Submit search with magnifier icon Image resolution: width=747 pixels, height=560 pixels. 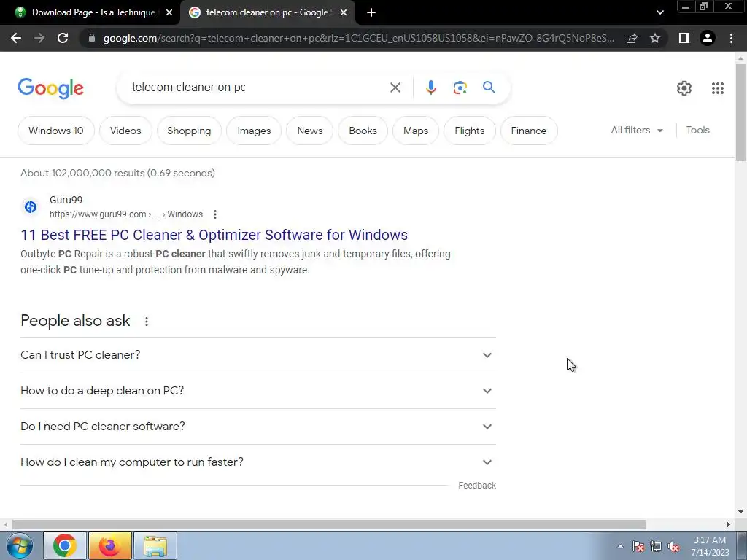[x=489, y=87]
